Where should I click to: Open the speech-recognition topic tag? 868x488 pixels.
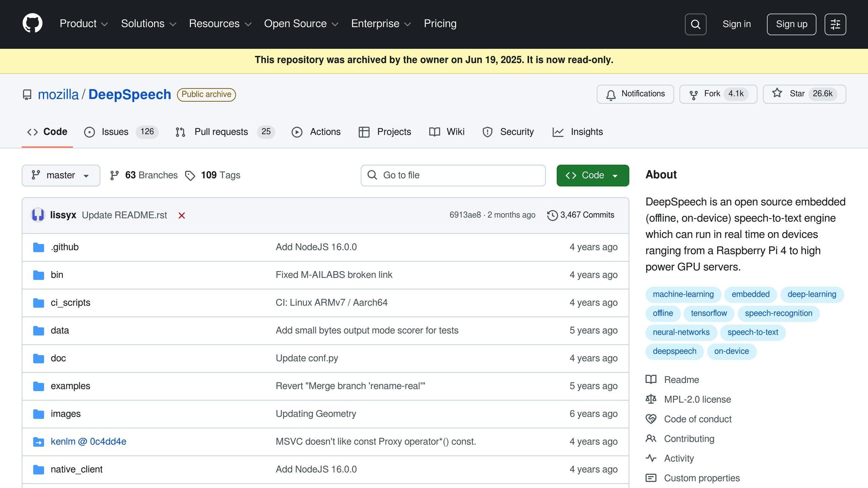pos(779,313)
